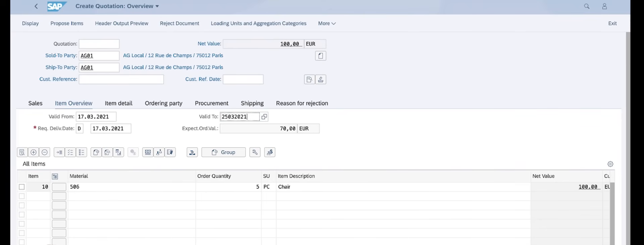Open Loading Units and Aggregation Categories

259,23
